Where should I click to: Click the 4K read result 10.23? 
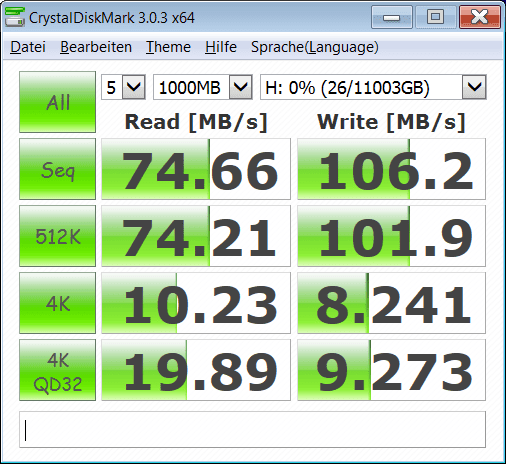(x=196, y=303)
